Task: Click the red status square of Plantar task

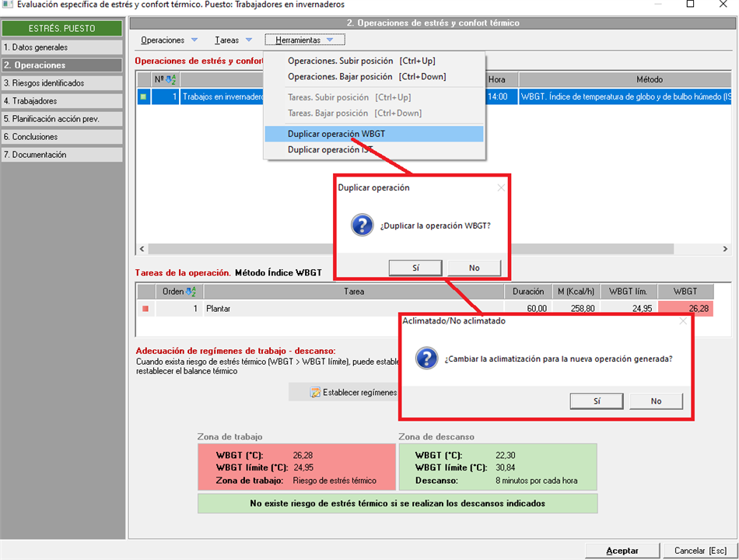Action: tap(145, 309)
